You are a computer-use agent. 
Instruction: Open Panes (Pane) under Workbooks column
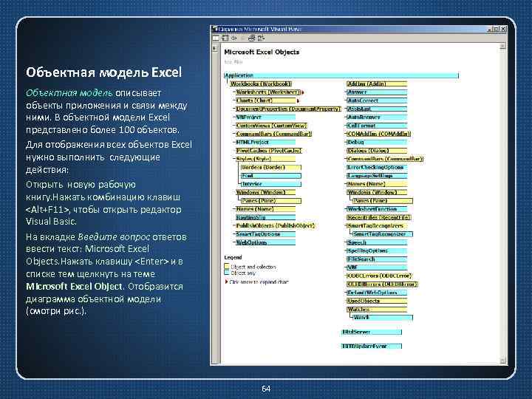point(270,201)
